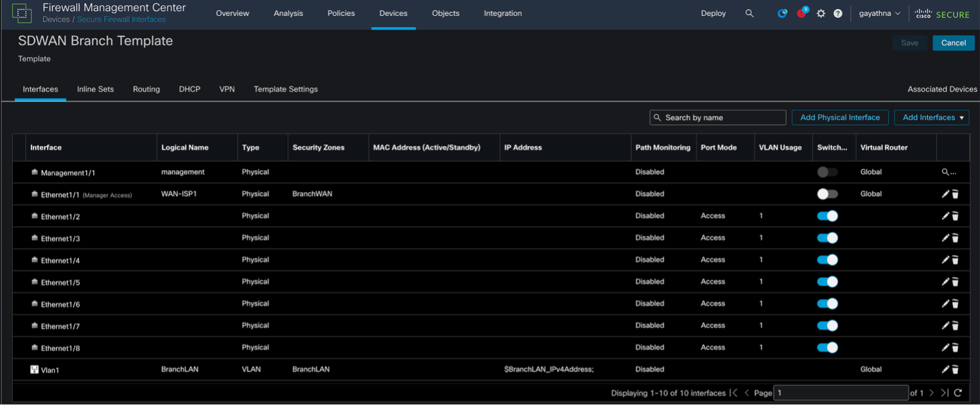The height and width of the screenshot is (406, 980).
Task: Edit Ethernet1/1 using the pencil icon
Action: pos(945,194)
